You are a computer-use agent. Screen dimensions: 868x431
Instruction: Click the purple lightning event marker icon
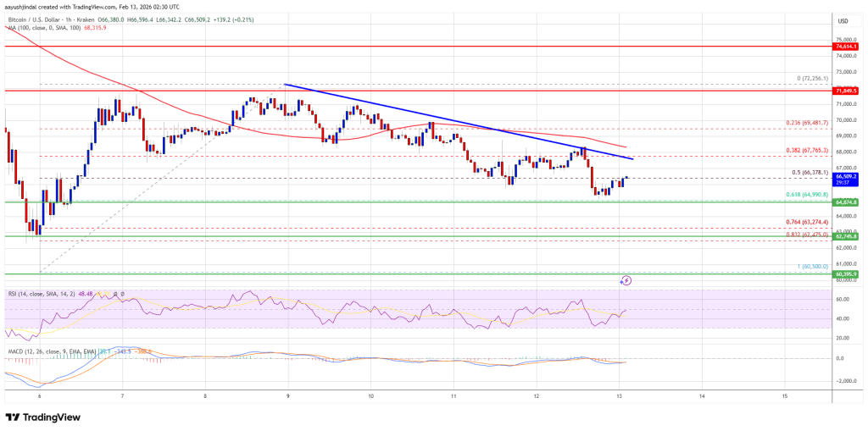[626, 280]
